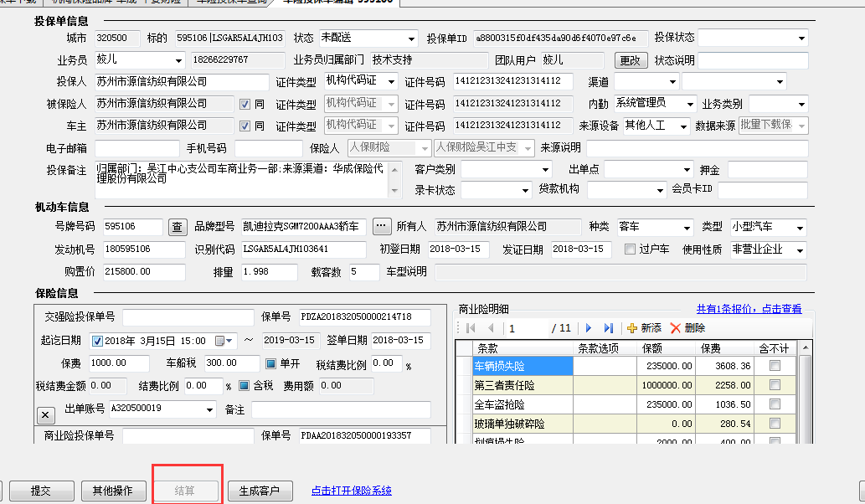Select the 全车盗抢险 clause cell
Screen dimensions: 865x504
click(x=523, y=404)
